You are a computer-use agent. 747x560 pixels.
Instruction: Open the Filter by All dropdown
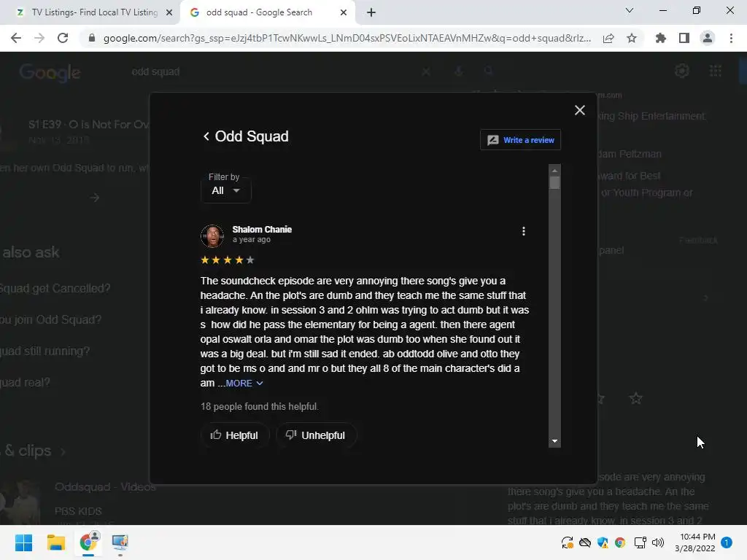tap(226, 190)
